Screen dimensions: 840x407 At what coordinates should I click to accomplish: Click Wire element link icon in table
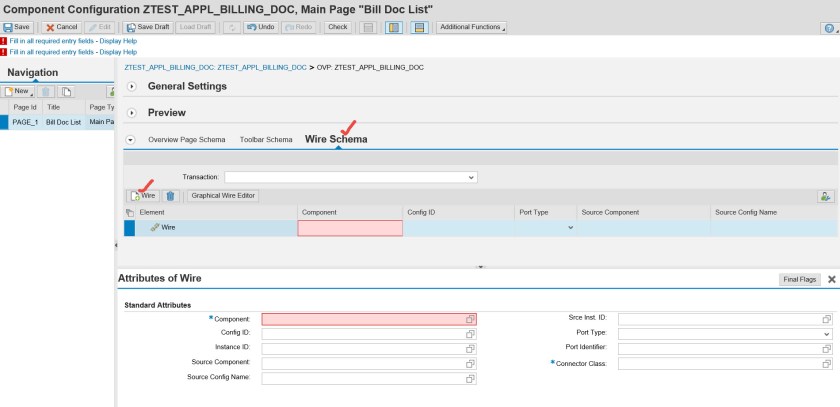click(x=155, y=228)
